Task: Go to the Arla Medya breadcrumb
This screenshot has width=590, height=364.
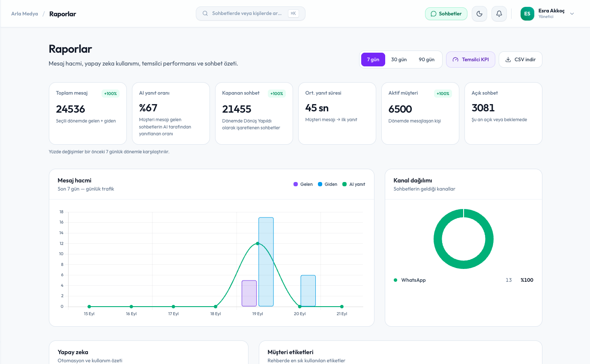Action: pos(24,14)
